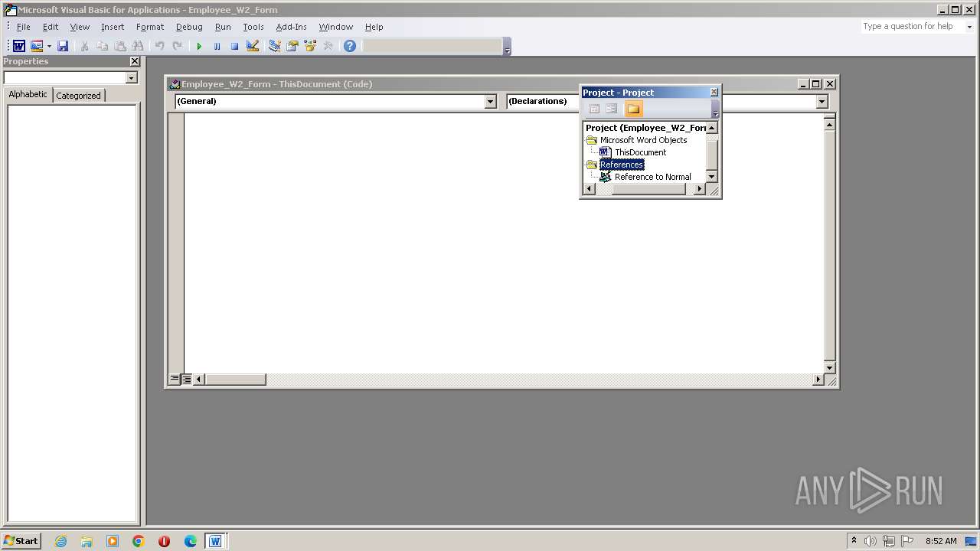Open the Add-Ins menu

tap(291, 27)
